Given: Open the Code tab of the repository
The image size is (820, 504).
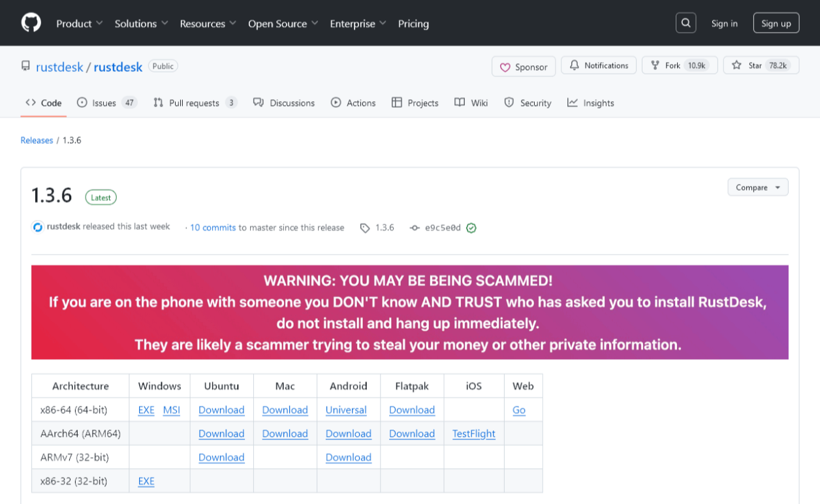Looking at the screenshot, I should pyautogui.click(x=42, y=102).
